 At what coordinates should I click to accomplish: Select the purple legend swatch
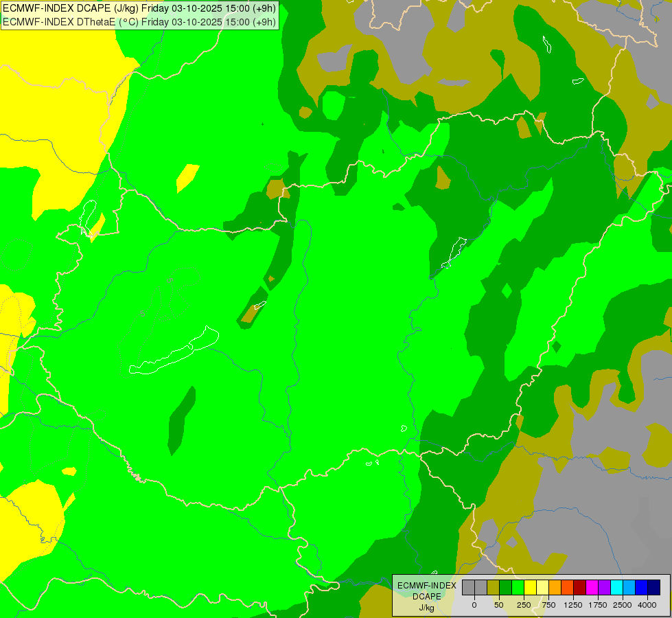(604, 587)
